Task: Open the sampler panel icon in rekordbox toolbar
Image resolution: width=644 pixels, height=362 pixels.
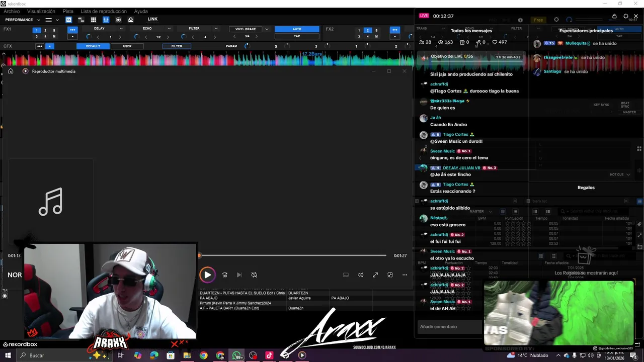Action: coord(81,20)
